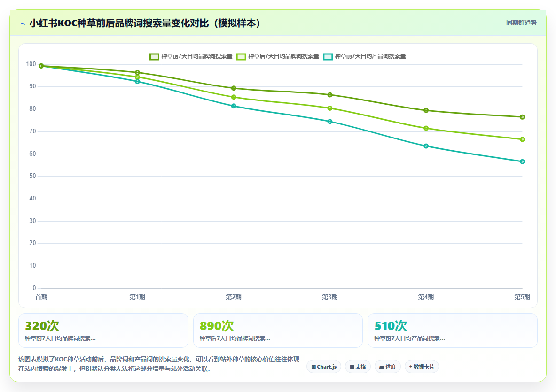556x392 pixels.
Task: Click the 首期 starting data point
Action: (x=41, y=66)
